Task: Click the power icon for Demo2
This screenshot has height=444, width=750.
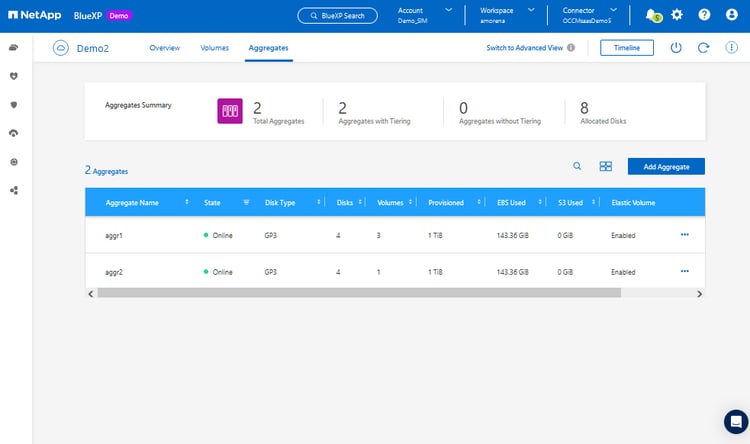Action: tap(676, 48)
